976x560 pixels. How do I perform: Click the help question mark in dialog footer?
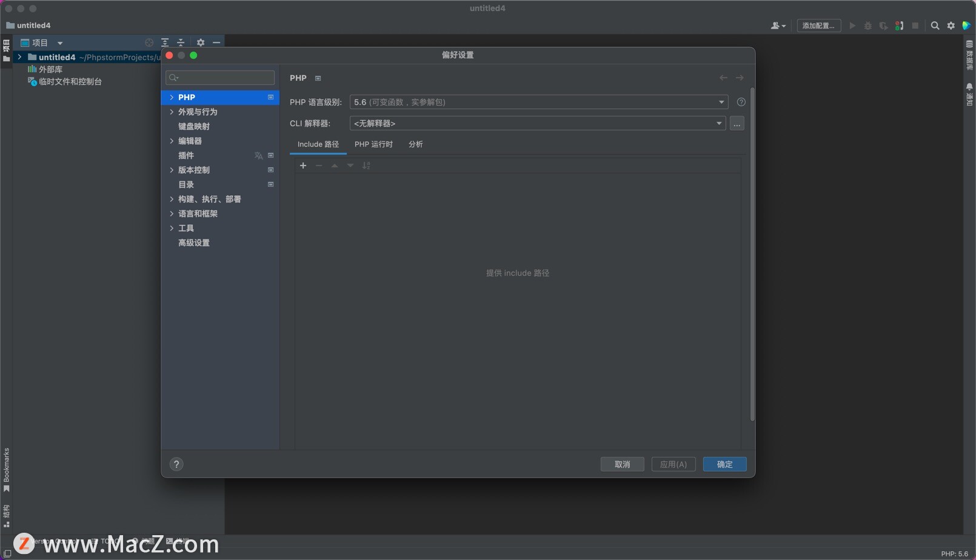tap(176, 464)
